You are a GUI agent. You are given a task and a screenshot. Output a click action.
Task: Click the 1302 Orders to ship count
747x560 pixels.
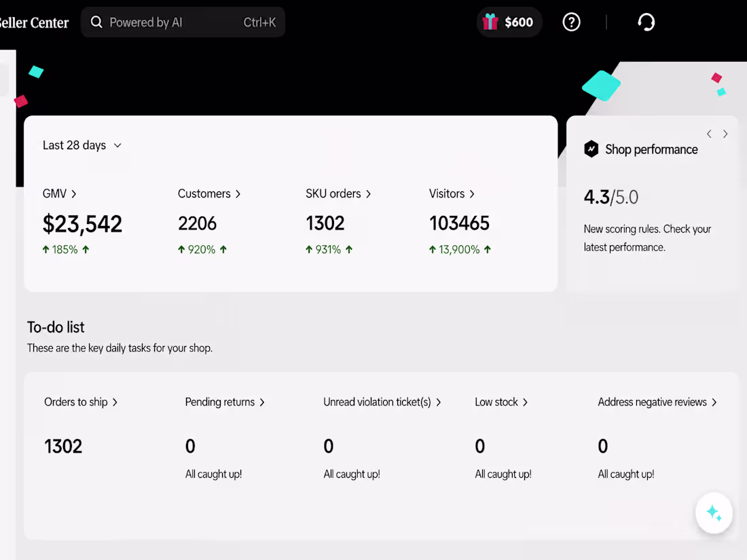point(63,446)
